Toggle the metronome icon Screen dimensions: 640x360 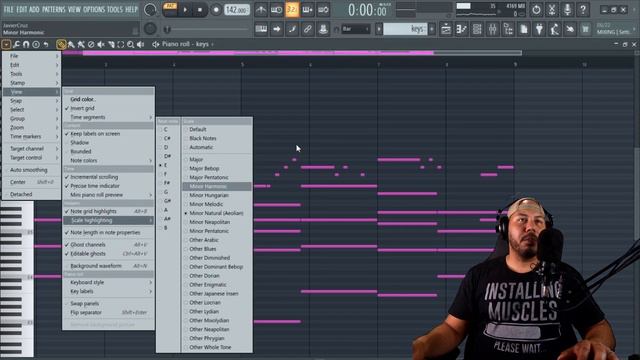pos(261,9)
